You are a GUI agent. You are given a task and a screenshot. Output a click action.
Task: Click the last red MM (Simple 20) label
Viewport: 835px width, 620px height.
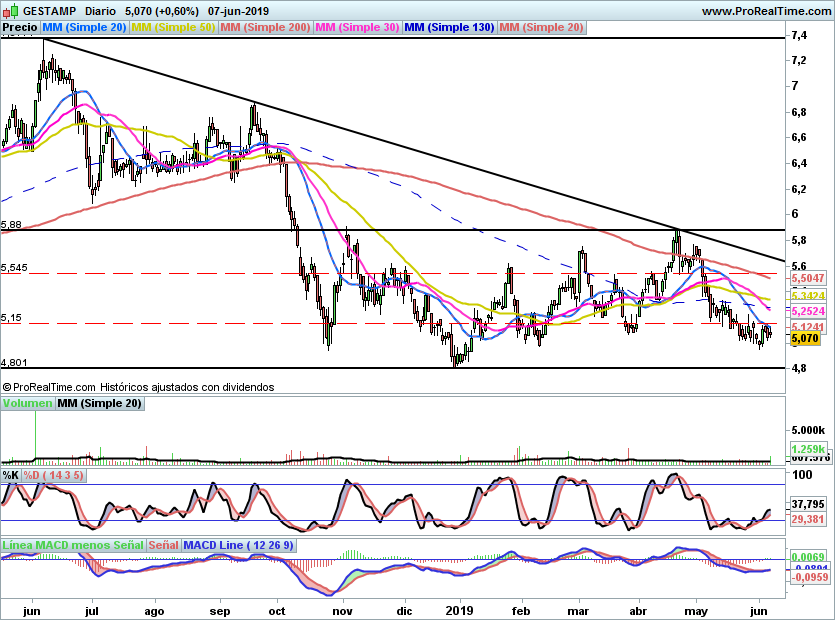[x=542, y=27]
